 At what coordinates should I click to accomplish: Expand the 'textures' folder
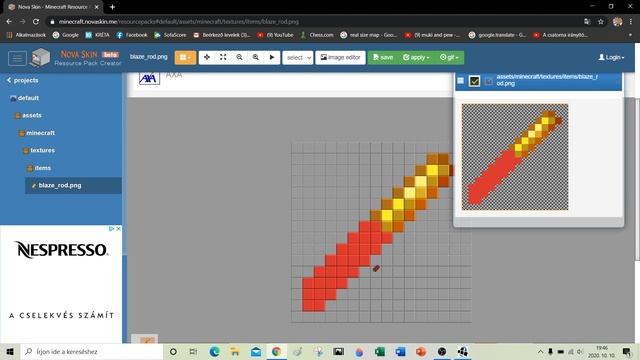click(x=39, y=150)
